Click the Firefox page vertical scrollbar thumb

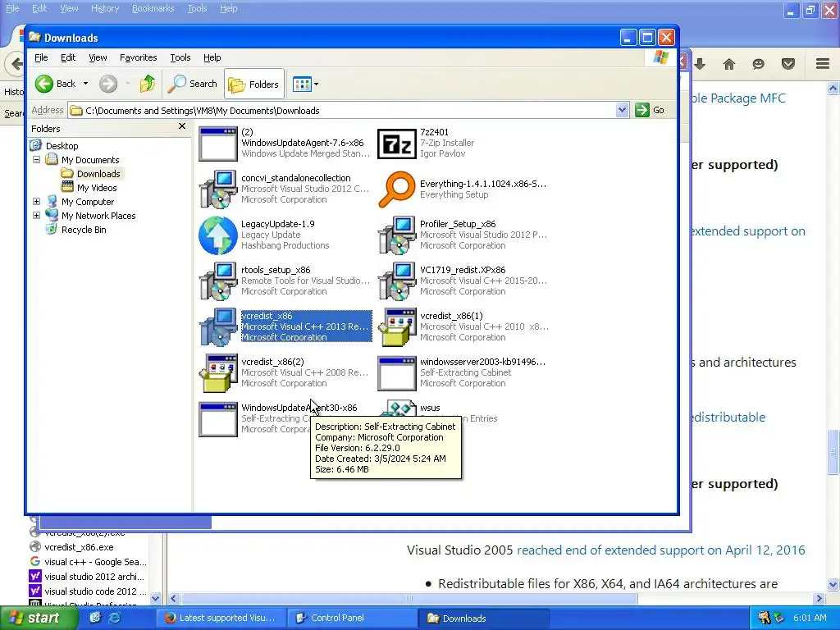coord(833,452)
